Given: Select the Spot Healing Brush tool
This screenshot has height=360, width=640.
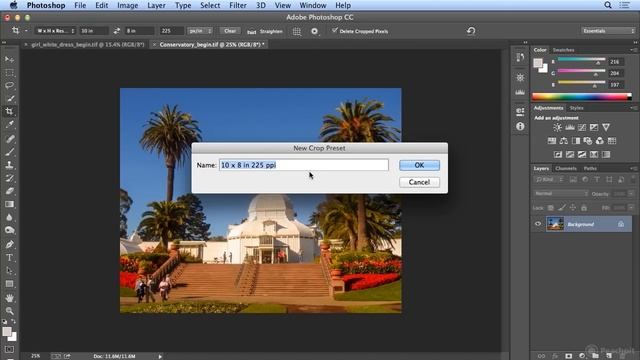Looking at the screenshot, I should [9, 139].
